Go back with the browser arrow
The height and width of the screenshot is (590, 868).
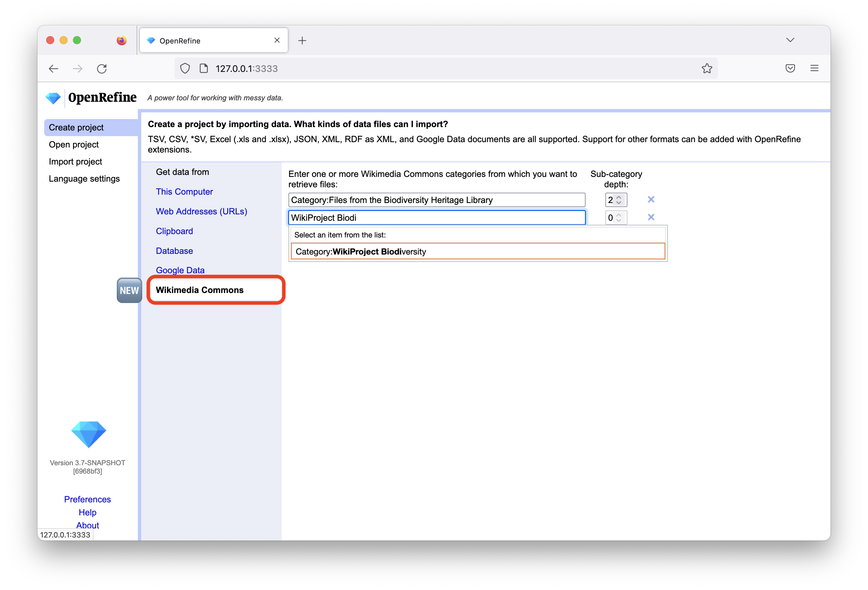pyautogui.click(x=54, y=69)
